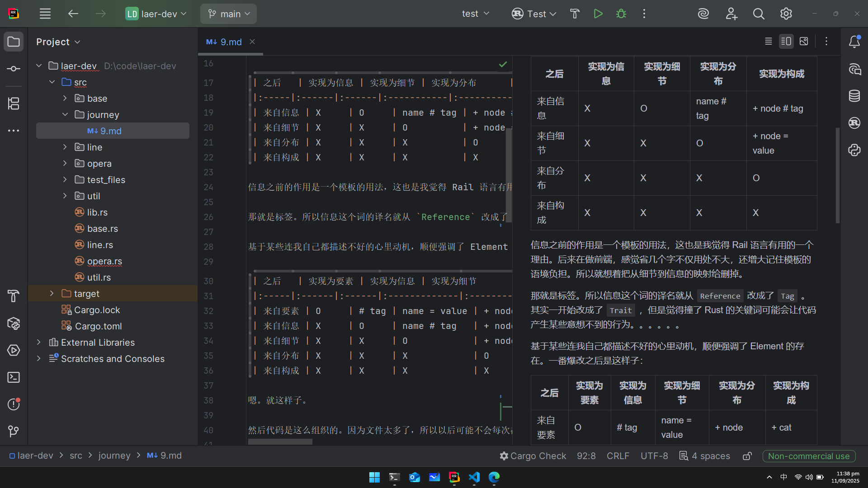Open the Cargo tool window on right sidebar
The height and width of the screenshot is (488, 868).
854,123
